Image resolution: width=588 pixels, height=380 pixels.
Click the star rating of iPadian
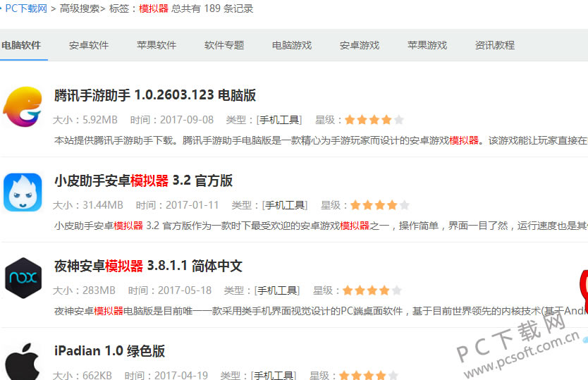pos(369,375)
